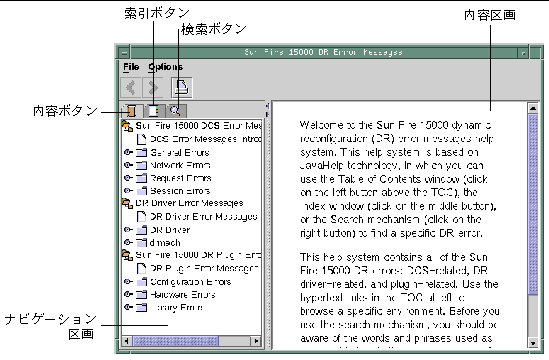Screen dimensions: 549x360
Task: Expand the DR Driver folder
Action: pos(128,230)
